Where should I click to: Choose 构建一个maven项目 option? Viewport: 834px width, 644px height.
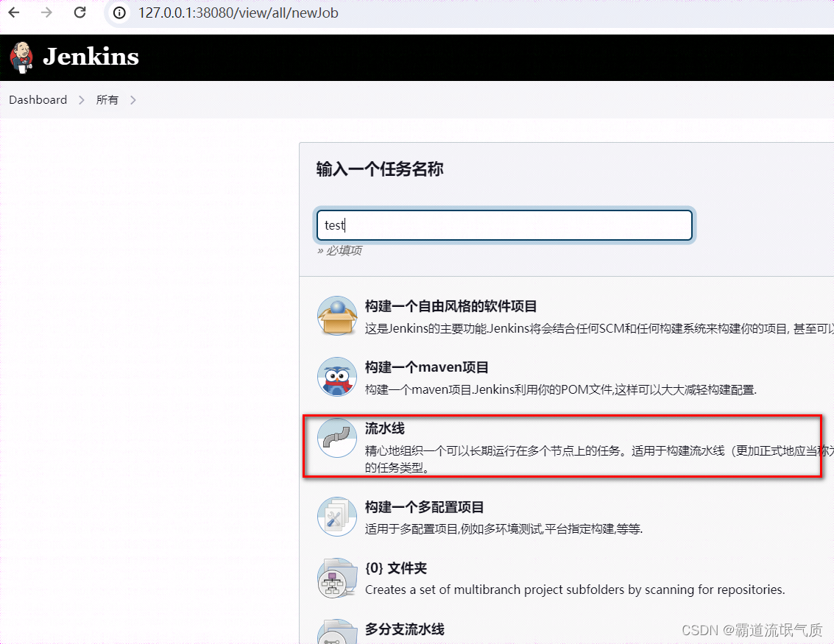(427, 367)
